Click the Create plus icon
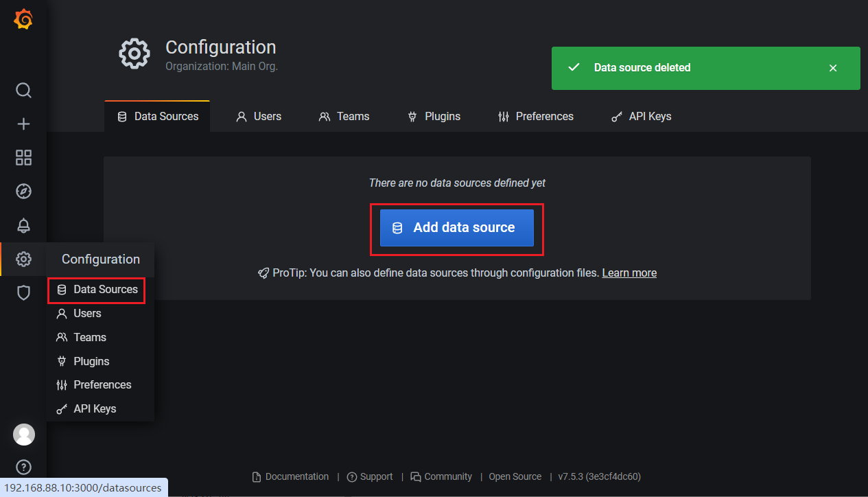The width and height of the screenshot is (868, 497). pos(23,124)
